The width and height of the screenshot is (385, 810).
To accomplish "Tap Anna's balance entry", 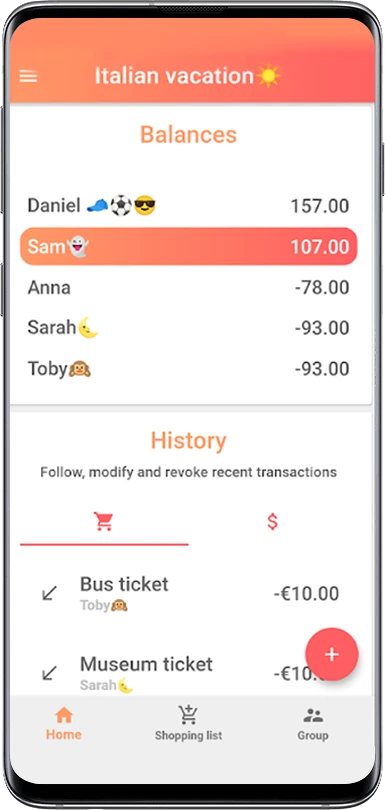I will point(189,287).
